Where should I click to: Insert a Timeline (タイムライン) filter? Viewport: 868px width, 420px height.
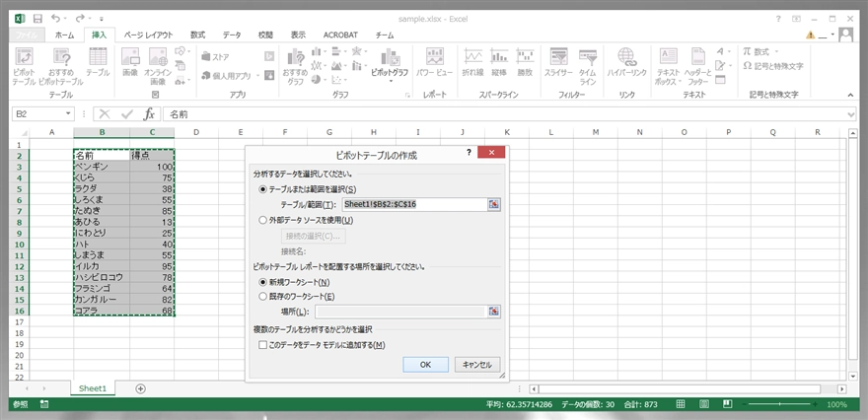click(587, 66)
